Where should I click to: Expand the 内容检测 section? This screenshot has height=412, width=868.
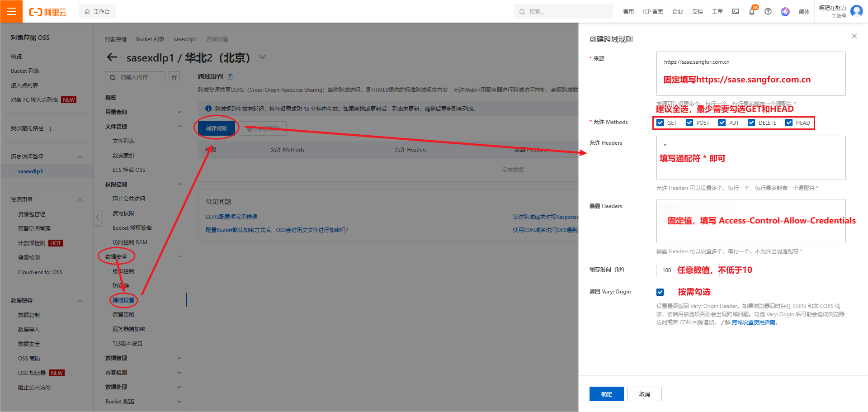tap(179, 373)
